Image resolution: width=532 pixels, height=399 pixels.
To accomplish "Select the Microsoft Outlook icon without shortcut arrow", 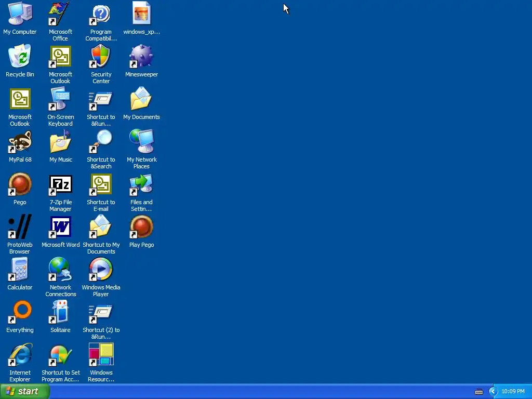I will [x=20, y=99].
